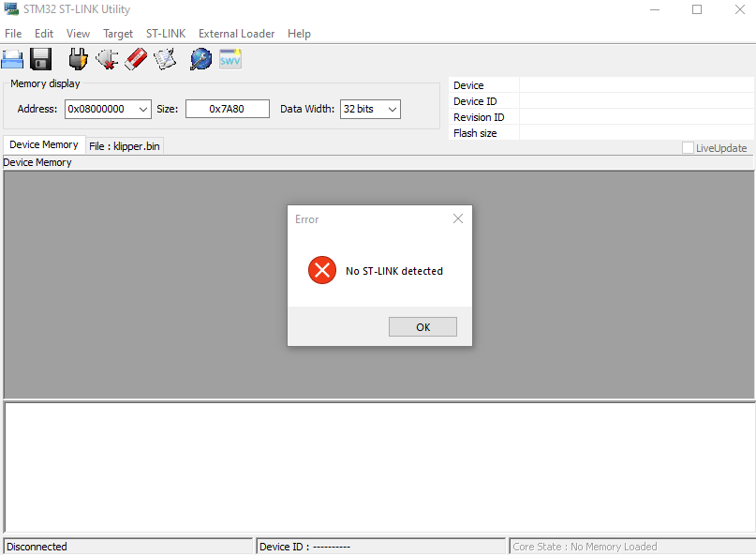
Task: Enable the LiveUpdate checkbox
Action: coord(688,148)
